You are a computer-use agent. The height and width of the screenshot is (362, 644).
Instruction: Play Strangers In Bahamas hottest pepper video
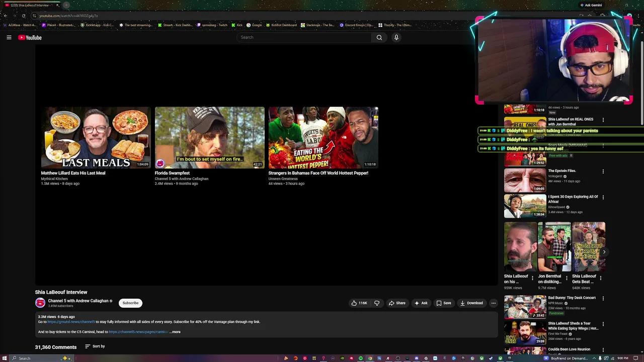point(323,137)
